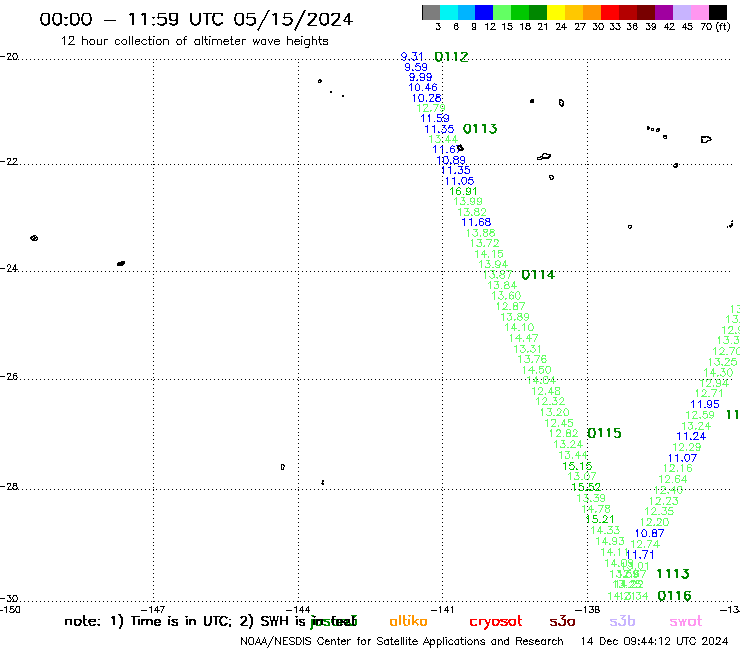Click the time marker 0112
The height and width of the screenshot is (650, 740).
[x=451, y=57]
